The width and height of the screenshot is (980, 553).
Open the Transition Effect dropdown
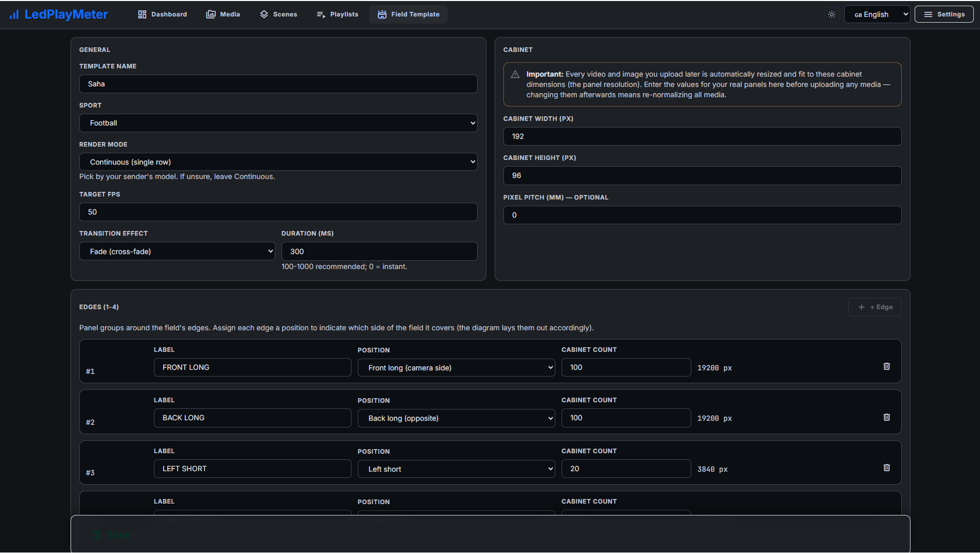coord(177,252)
